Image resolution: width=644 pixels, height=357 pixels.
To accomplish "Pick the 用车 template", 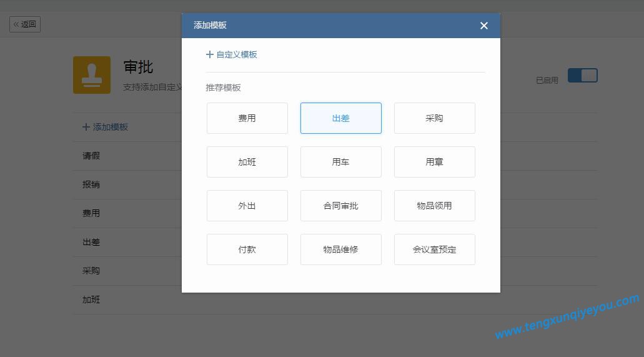I will [x=341, y=162].
